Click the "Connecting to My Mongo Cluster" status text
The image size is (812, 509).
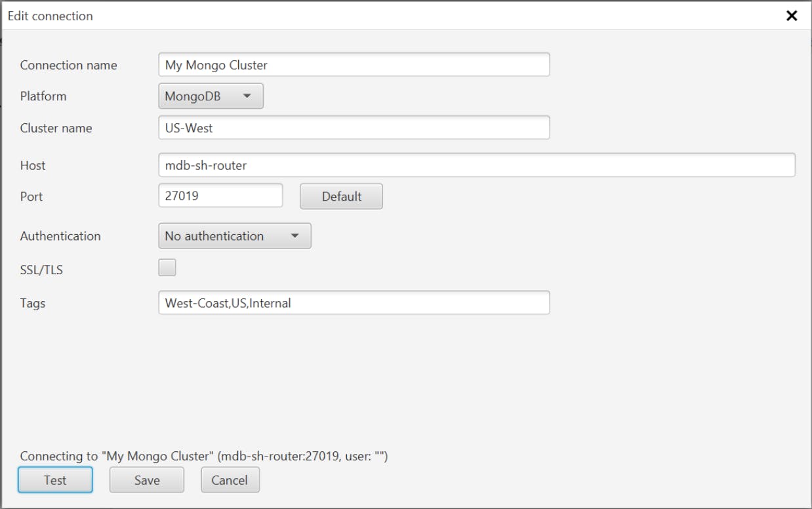(x=204, y=456)
